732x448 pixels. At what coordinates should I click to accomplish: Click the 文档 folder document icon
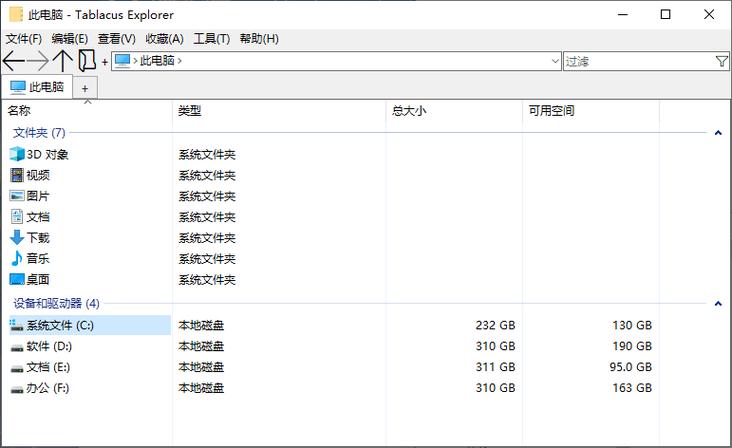17,217
